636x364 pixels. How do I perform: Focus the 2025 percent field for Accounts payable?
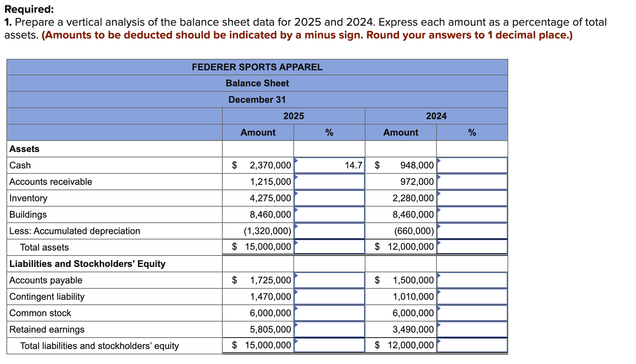[329, 280]
